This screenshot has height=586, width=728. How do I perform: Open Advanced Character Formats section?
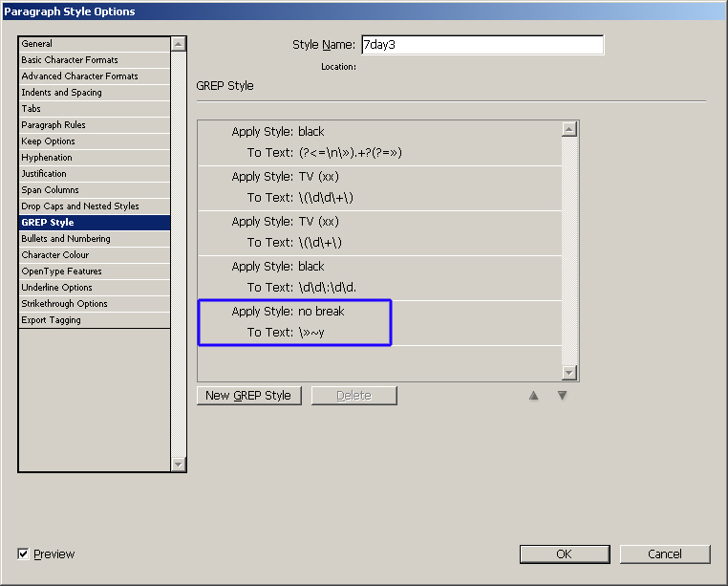[95, 76]
